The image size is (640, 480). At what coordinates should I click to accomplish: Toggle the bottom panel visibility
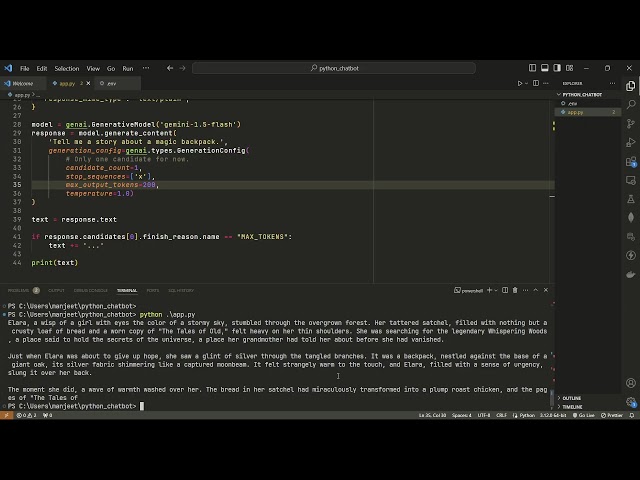pos(544,68)
